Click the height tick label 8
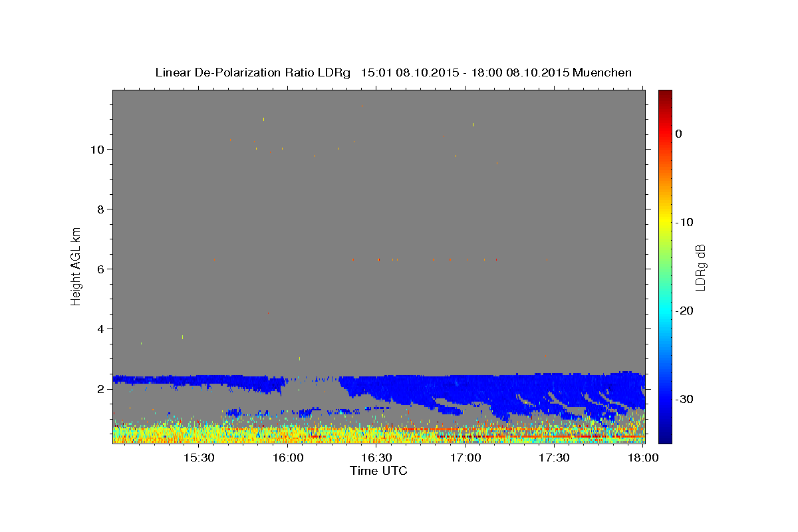The image size is (798, 532). tap(102, 209)
